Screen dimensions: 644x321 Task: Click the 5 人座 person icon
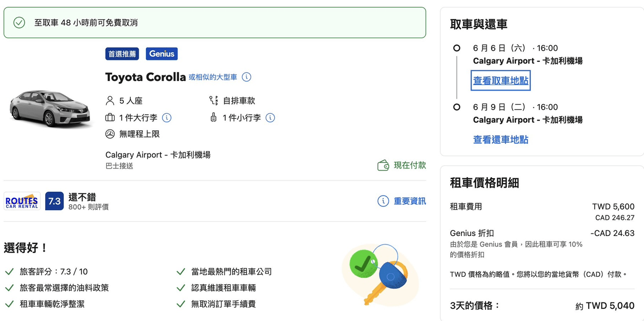(110, 101)
